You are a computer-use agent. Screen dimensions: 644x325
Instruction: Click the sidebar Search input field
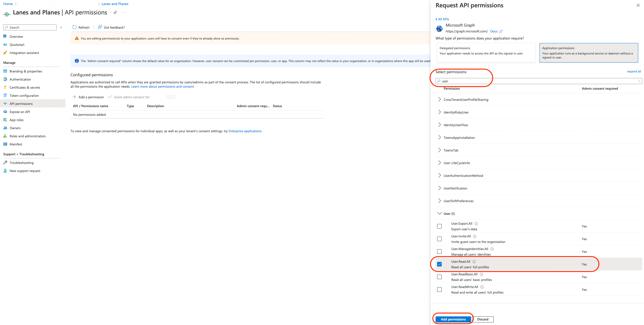point(30,27)
